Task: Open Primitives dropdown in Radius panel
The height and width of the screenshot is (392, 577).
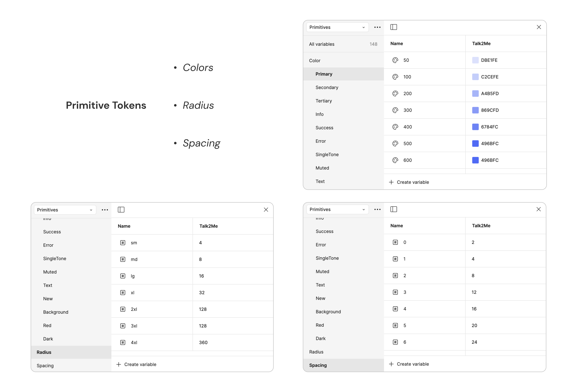Action: coord(65,210)
